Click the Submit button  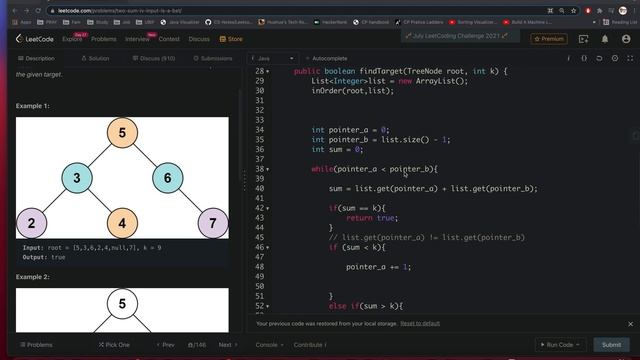(611, 345)
